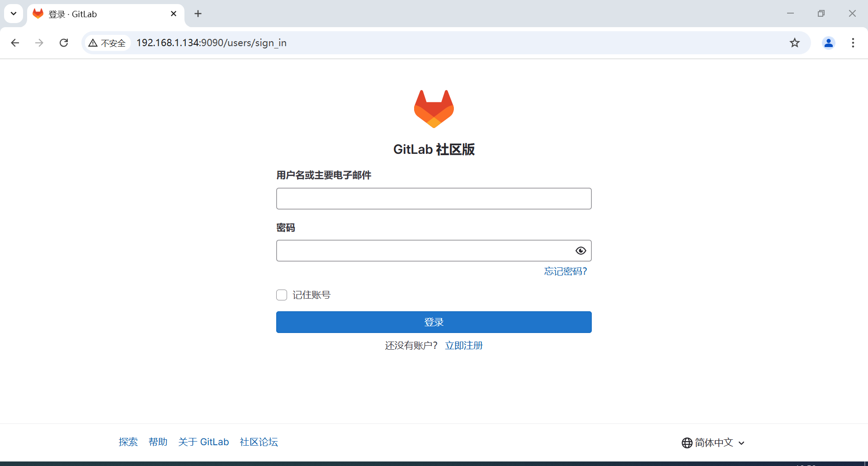Screen dimensions: 868x466
Task: Open the 关于 GitLab link
Action: click(203, 442)
